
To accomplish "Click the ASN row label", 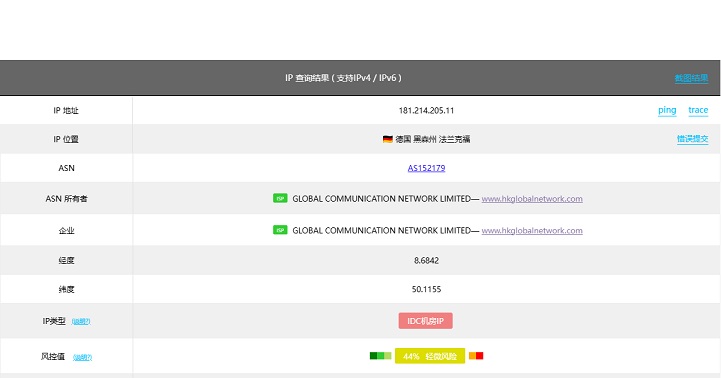I will tap(66, 168).
